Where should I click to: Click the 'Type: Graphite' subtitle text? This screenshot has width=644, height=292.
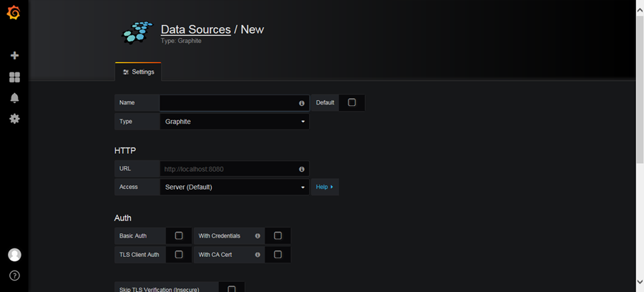(181, 41)
